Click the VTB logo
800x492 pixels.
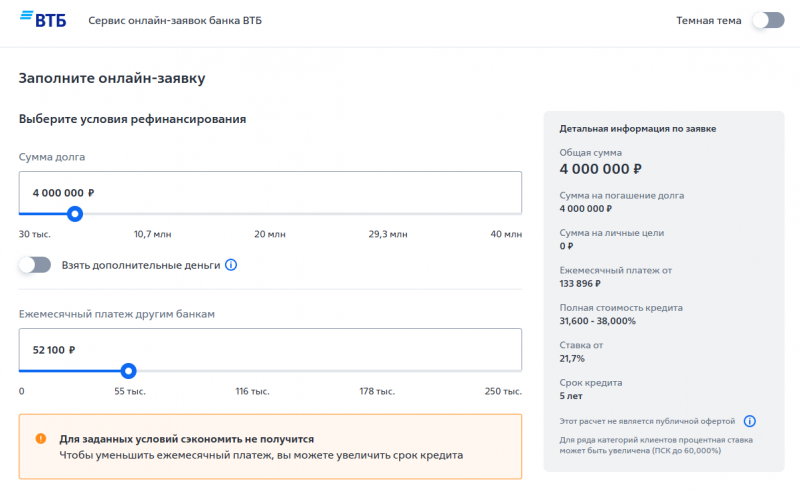click(43, 20)
